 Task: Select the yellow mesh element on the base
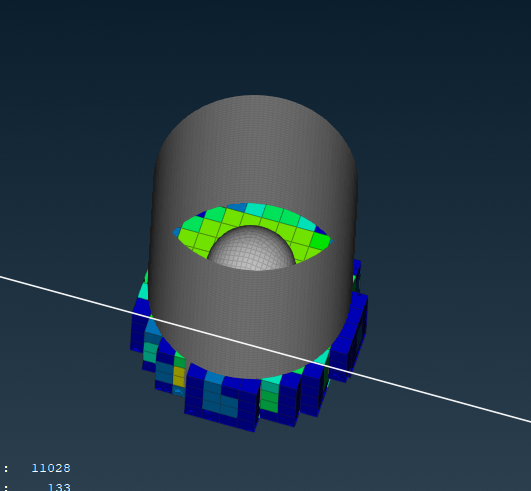click(x=179, y=377)
